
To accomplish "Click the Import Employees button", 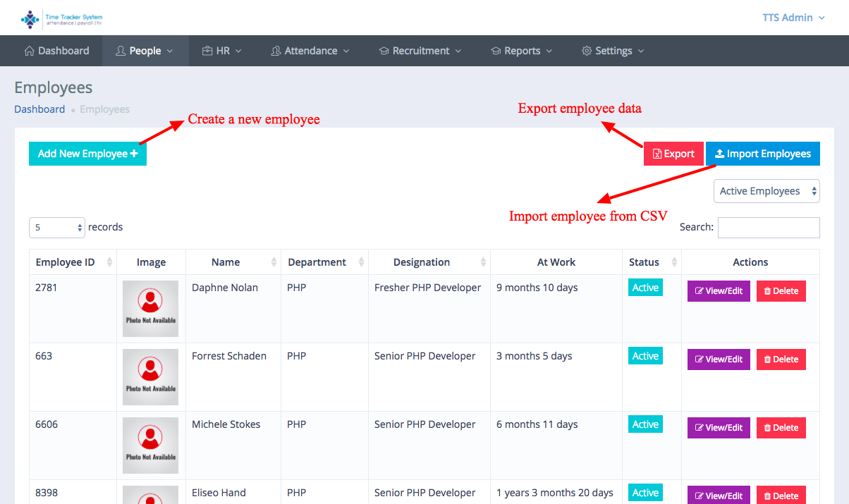I will tap(762, 154).
